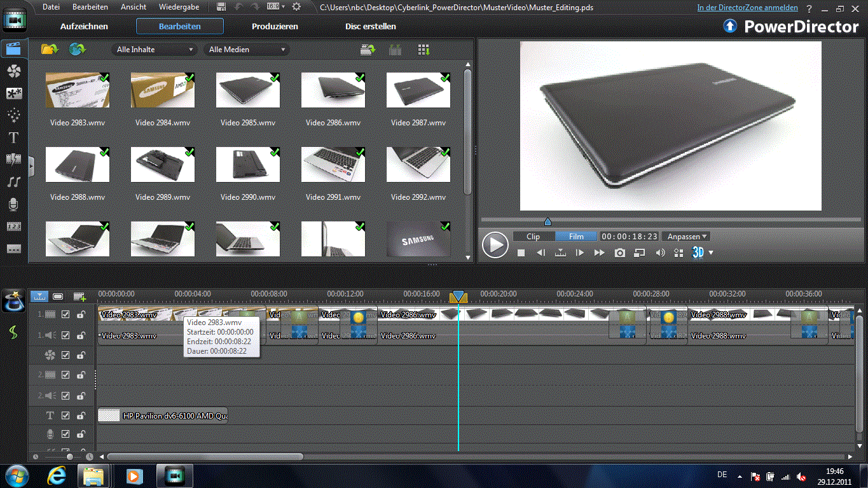Open the Voice-Over microphone room in sidebar
868x488 pixels.
coord(13,204)
